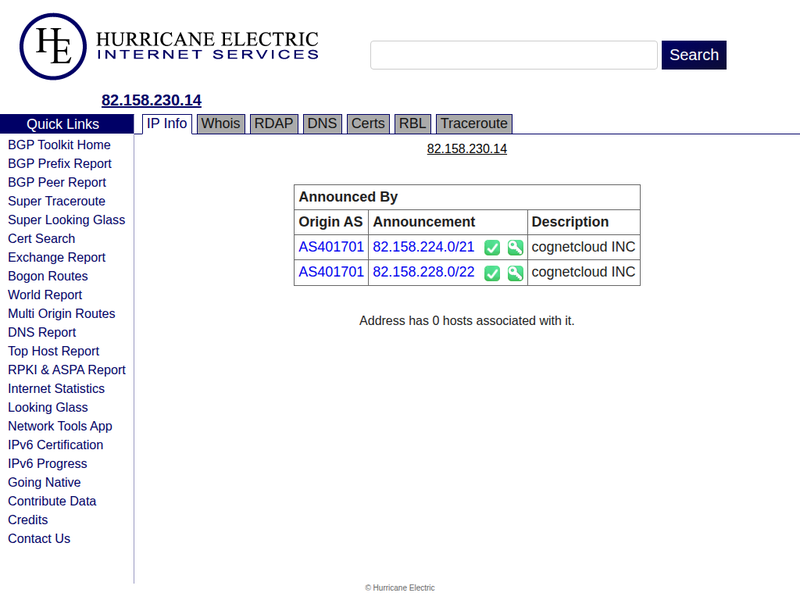Open Going Native link
Viewport: 800px width, 600px height.
(44, 483)
